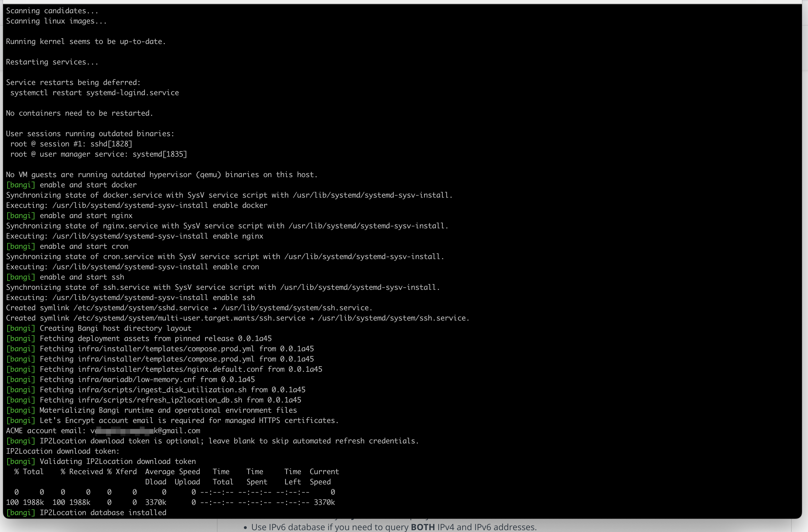Click 'Validating IP2Location download token' line
This screenshot has height=532, width=808.
click(101, 462)
